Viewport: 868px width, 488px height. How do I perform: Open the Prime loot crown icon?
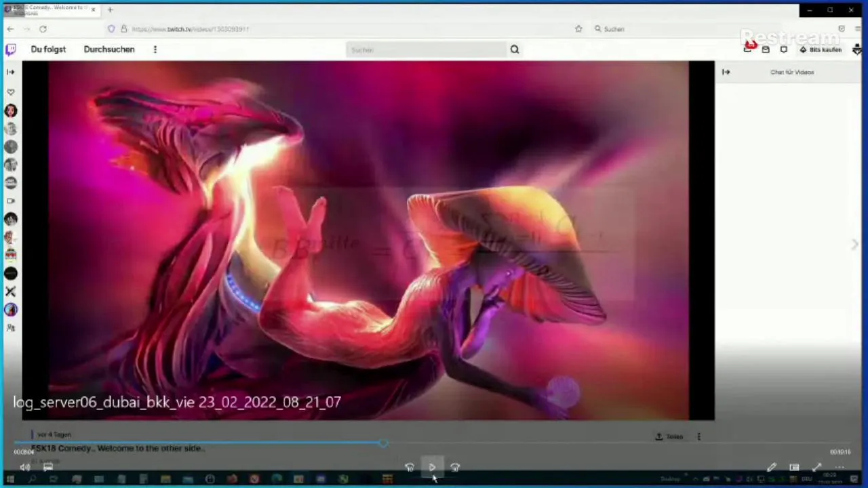click(x=748, y=49)
